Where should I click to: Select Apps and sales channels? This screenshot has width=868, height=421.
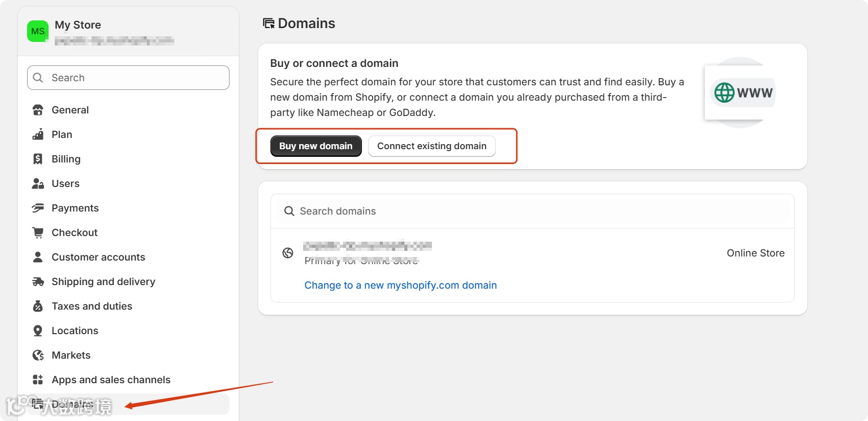111,380
